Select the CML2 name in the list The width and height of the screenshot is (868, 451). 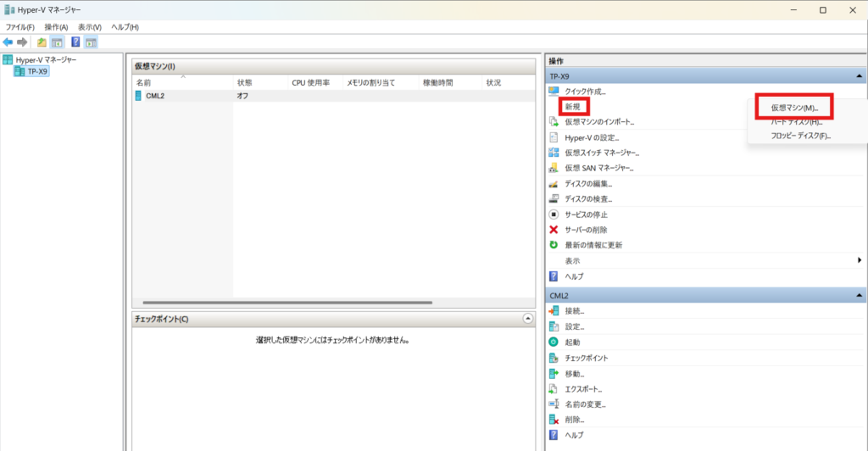[155, 96]
